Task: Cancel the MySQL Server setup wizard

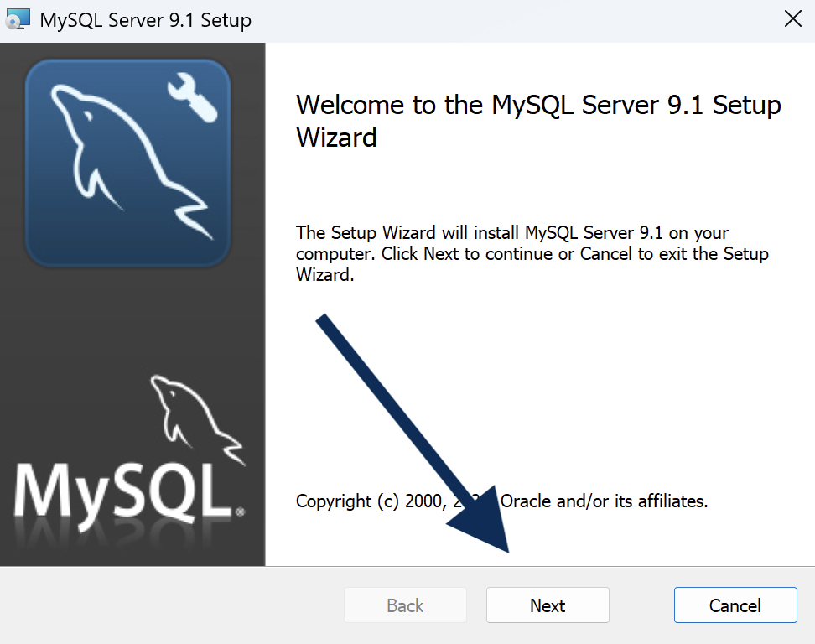Action: [735, 605]
